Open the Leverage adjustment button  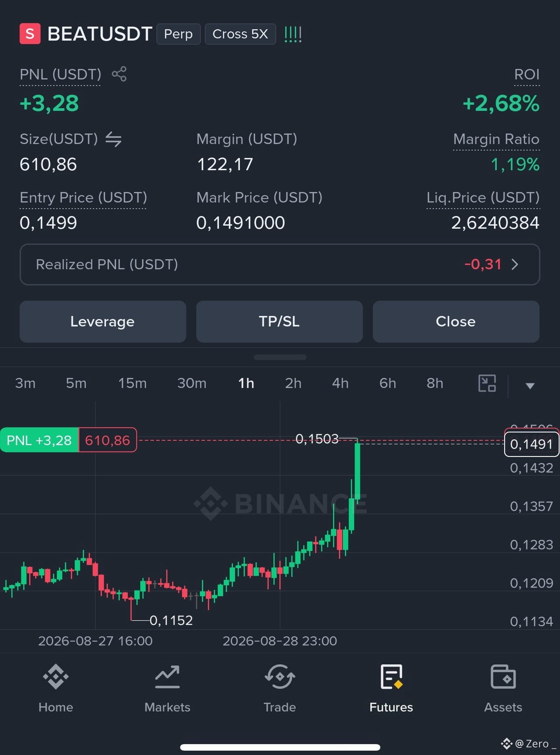(x=103, y=322)
